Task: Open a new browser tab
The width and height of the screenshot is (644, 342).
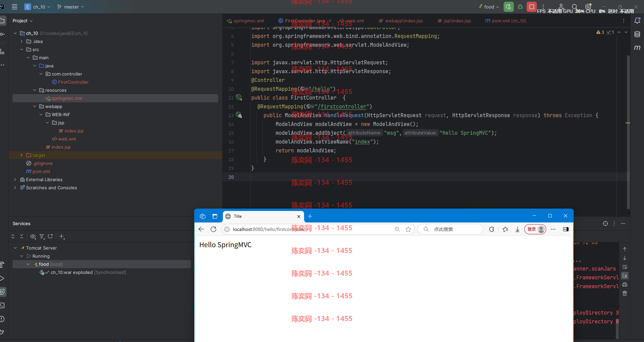Action: tap(310, 216)
